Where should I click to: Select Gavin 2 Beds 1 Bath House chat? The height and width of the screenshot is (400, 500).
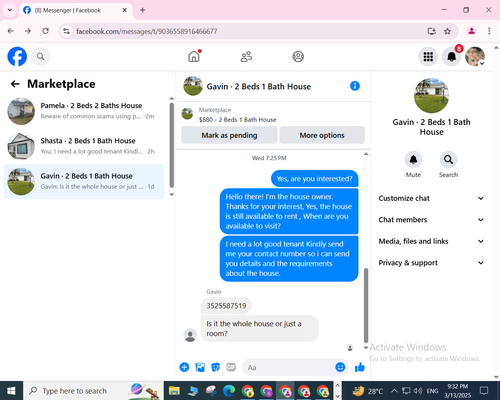(84, 181)
